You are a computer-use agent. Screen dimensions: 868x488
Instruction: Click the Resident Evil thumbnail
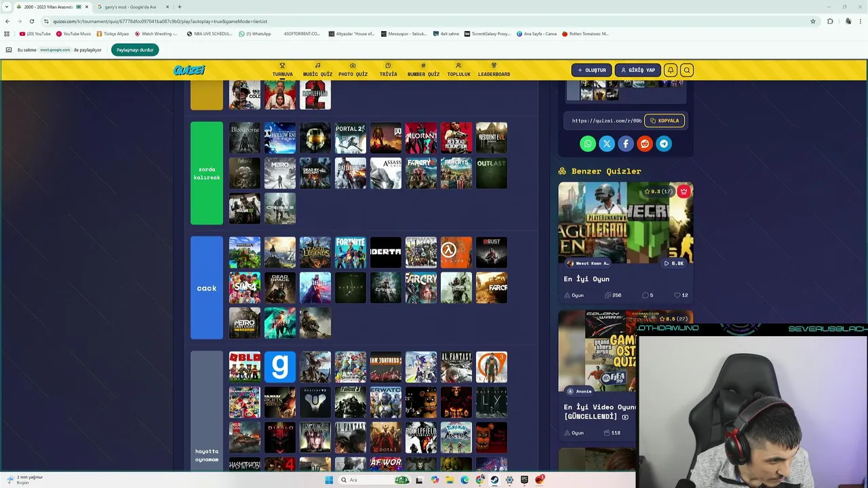pyautogui.click(x=492, y=138)
